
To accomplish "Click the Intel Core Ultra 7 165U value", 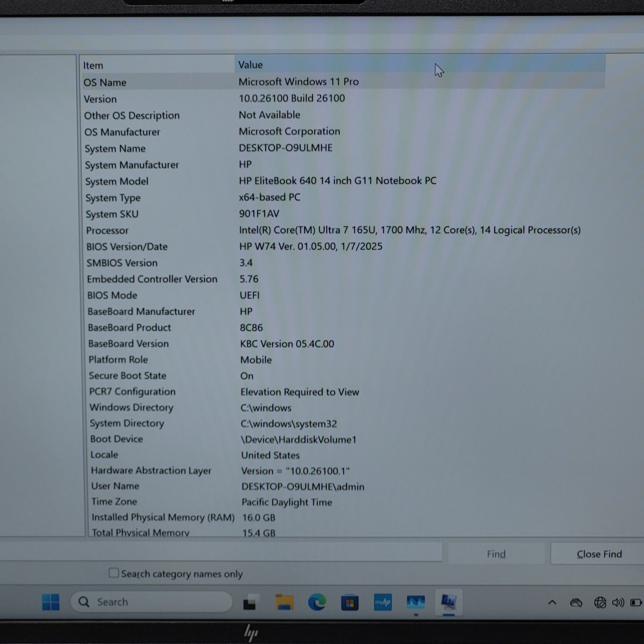I will 410,230.
